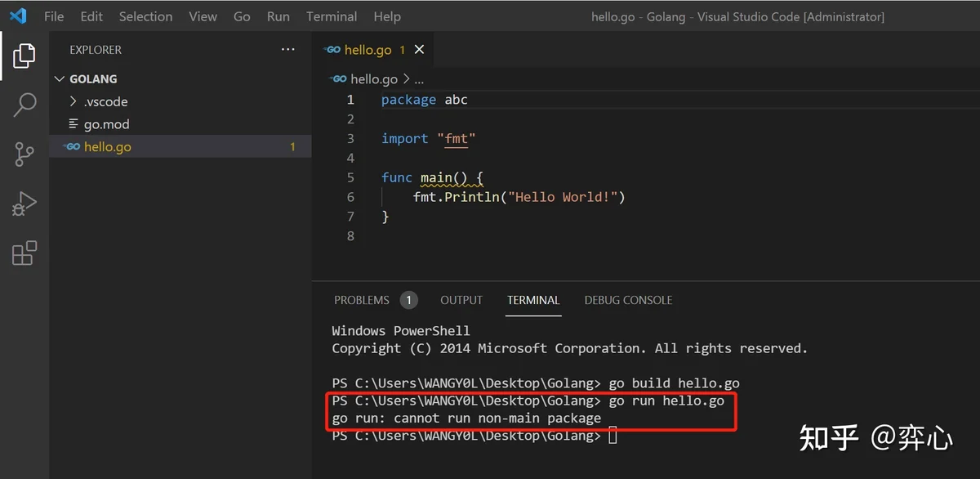The width and height of the screenshot is (980, 479).
Task: Click the VS Code logo icon
Action: [18, 16]
